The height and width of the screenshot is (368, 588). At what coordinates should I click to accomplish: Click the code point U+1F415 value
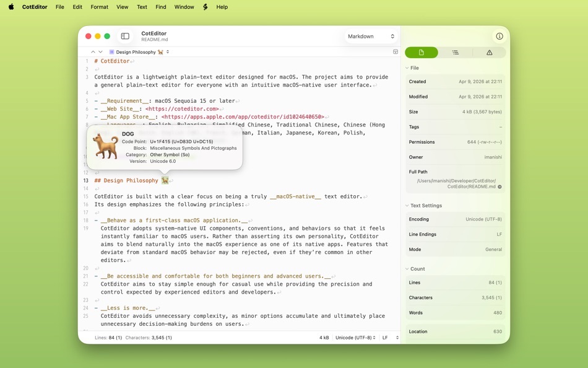click(181, 142)
